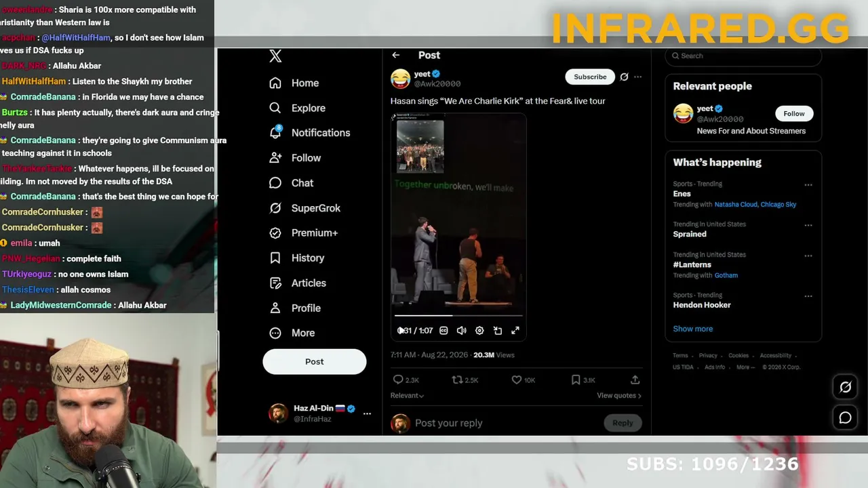Open the Hendon Hooker trending topic
Image resolution: width=868 pixels, height=488 pixels.
click(x=702, y=306)
